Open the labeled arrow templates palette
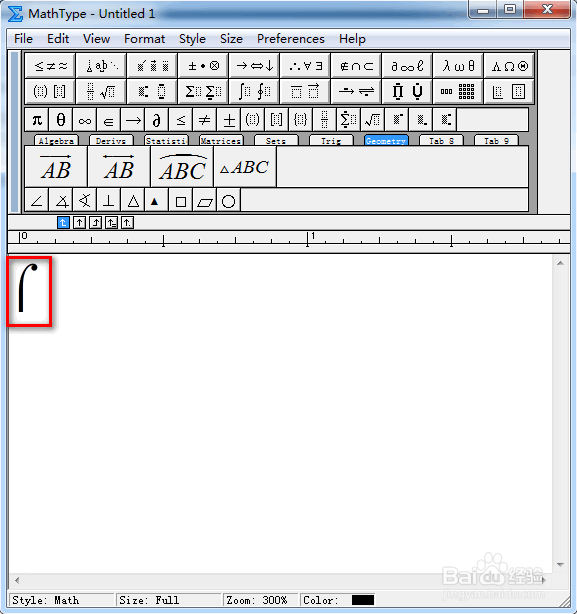Screen dimensions: 577x614 point(356,92)
